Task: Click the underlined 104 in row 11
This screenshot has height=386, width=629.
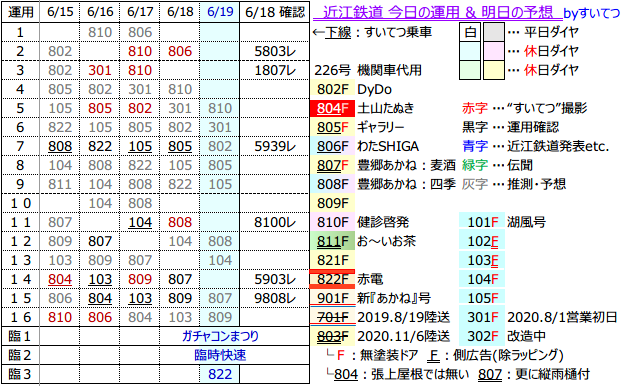Action: (140, 222)
